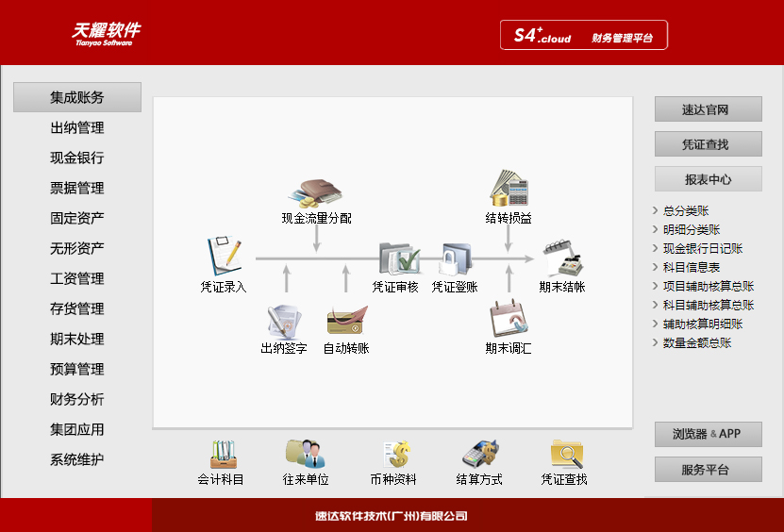Open the 工资管理 sidebar menu
The height and width of the screenshot is (532, 784).
(x=77, y=278)
